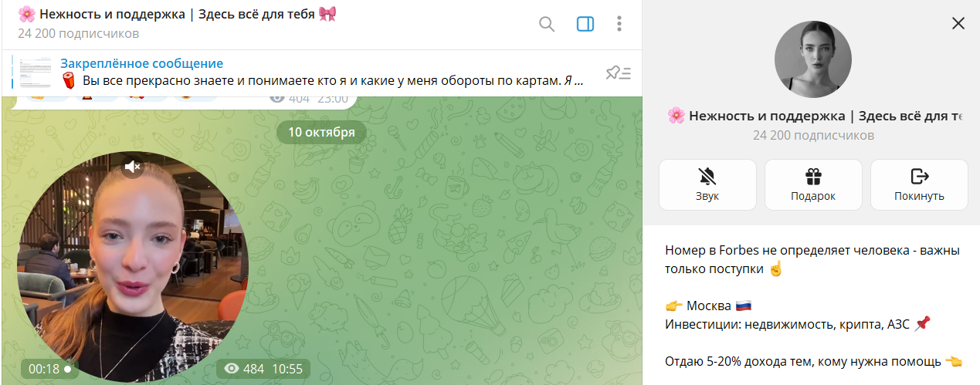
Task: Click the channel title in chat header
Action: [x=177, y=14]
